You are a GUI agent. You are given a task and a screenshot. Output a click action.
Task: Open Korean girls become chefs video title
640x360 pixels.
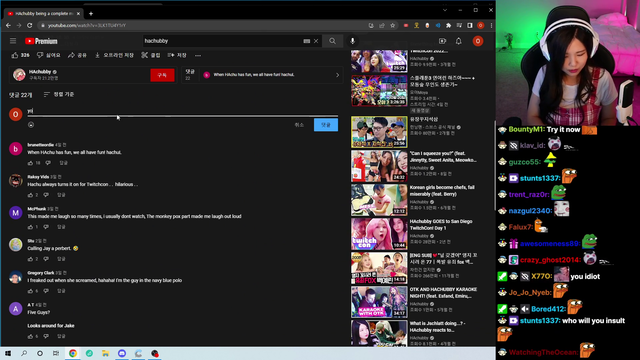tap(442, 191)
